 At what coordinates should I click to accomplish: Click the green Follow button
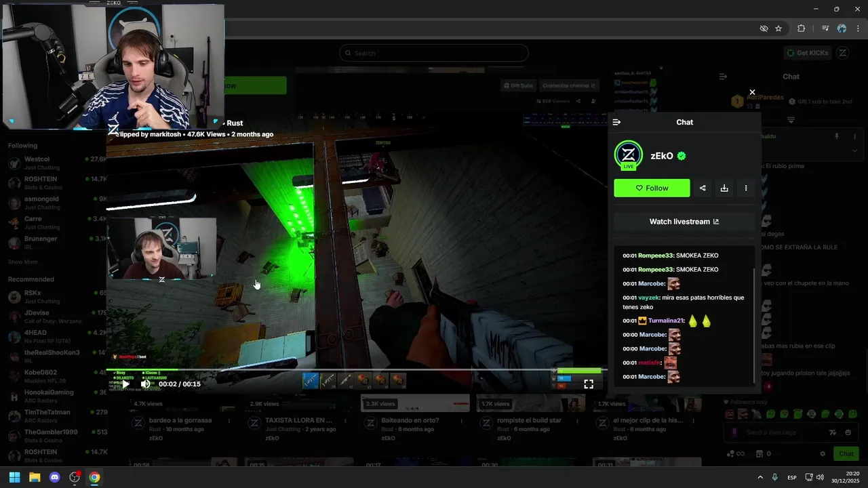[652, 188]
